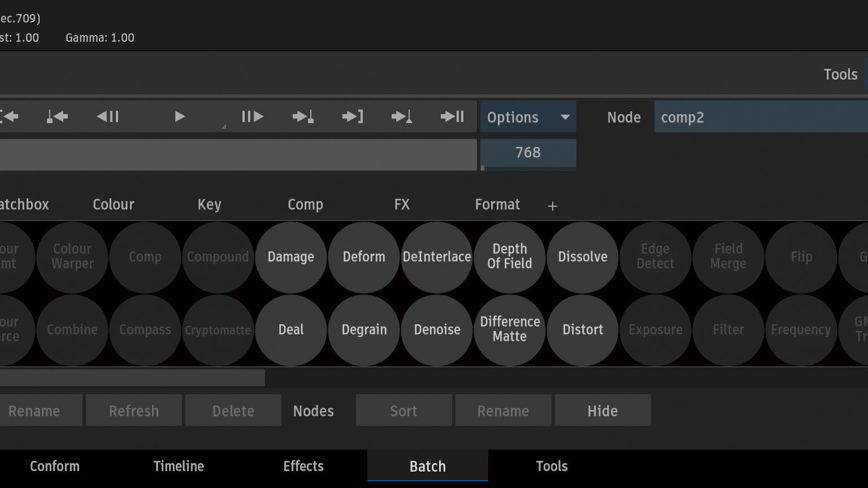
Task: Go to the out point bracket arrow
Action: pyautogui.click(x=353, y=117)
